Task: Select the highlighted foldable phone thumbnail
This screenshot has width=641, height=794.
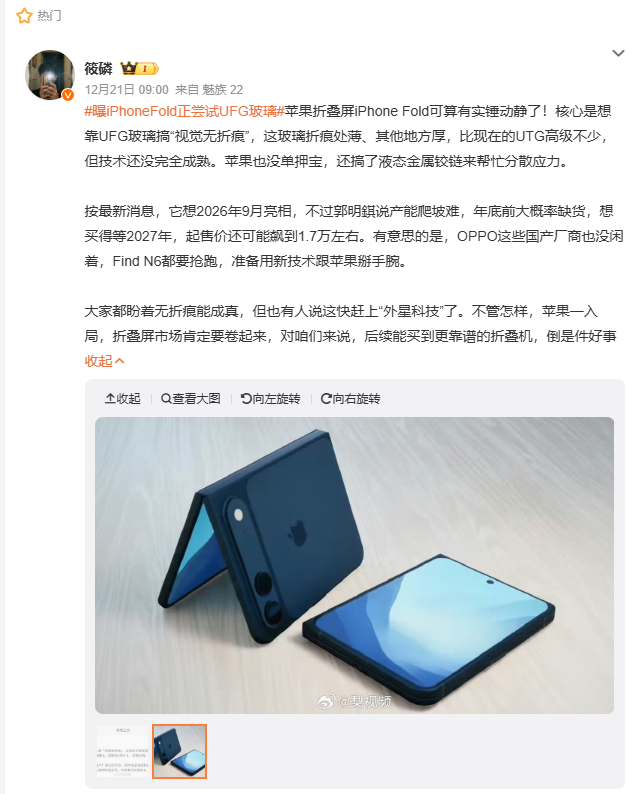Action: [179, 751]
